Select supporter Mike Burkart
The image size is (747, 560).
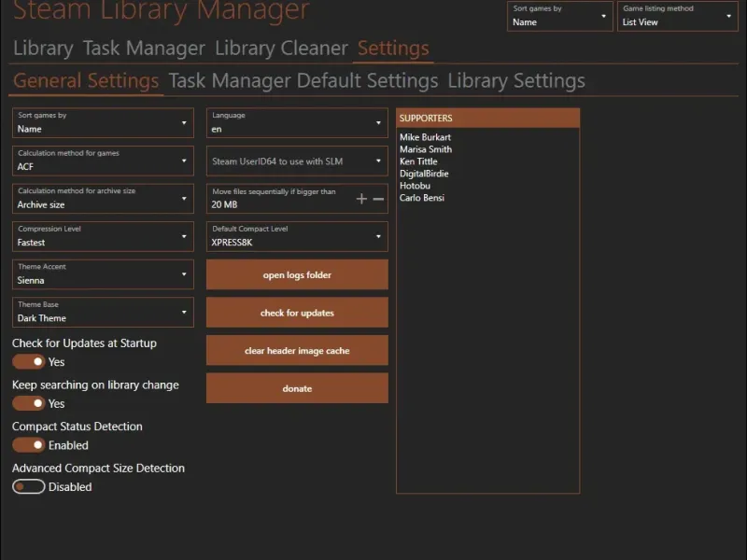425,137
